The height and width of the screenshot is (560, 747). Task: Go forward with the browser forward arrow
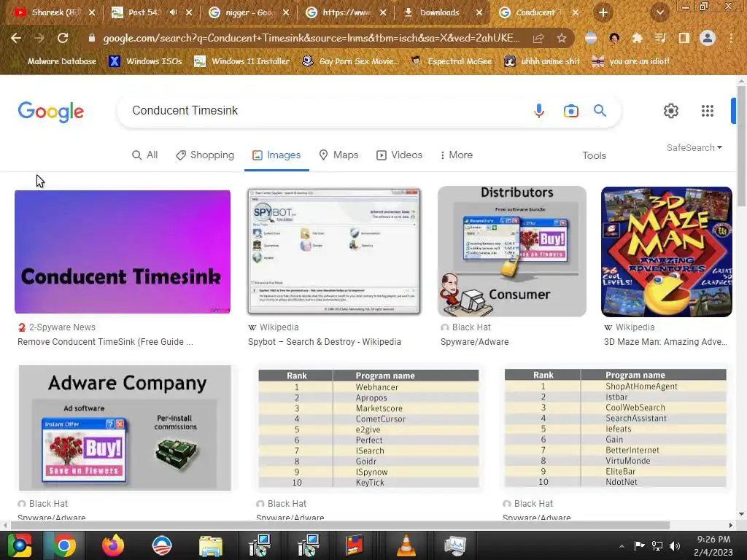tap(39, 38)
